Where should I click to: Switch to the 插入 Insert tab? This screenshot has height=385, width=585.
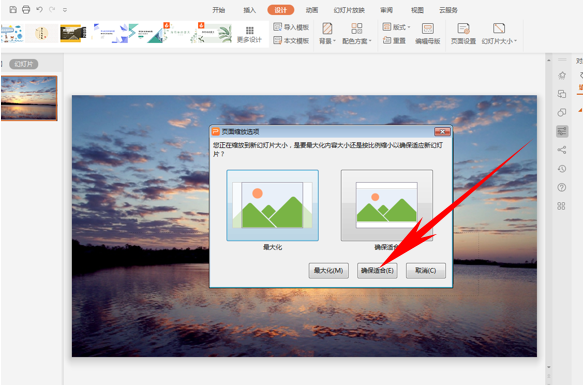click(250, 10)
